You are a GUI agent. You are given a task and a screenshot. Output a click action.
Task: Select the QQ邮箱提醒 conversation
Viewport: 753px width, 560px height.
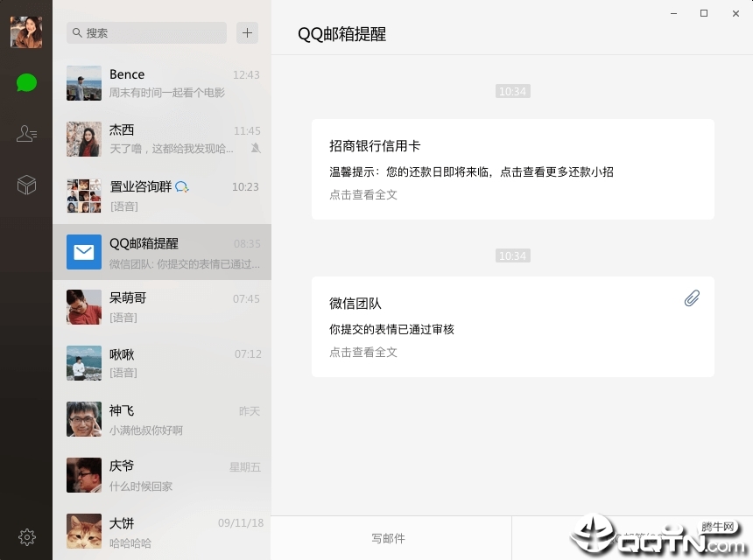[x=162, y=252]
